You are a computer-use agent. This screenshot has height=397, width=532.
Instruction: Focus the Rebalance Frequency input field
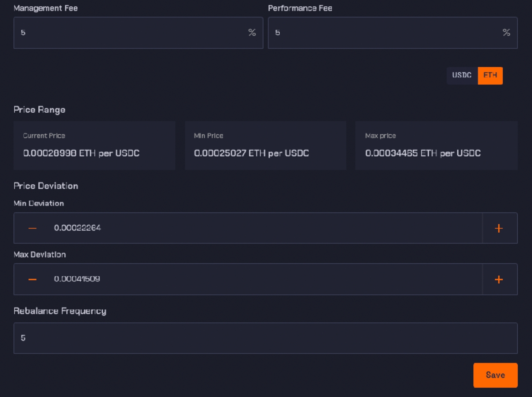[265, 338]
